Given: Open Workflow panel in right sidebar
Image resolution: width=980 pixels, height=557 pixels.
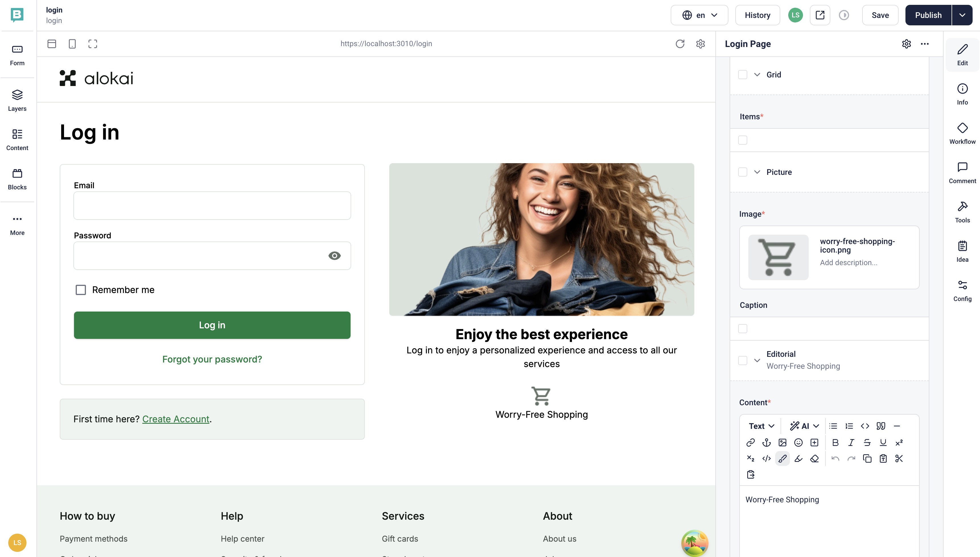Looking at the screenshot, I should (962, 133).
